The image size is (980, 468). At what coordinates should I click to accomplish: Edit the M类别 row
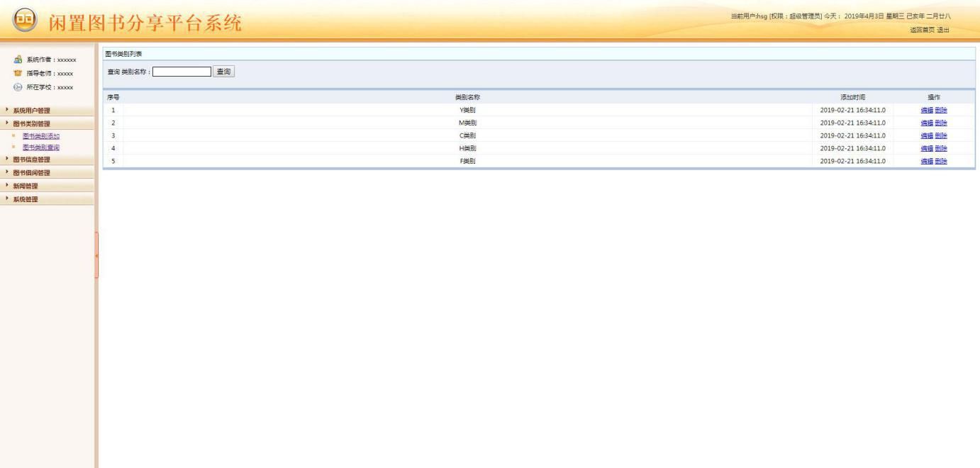[x=927, y=123]
